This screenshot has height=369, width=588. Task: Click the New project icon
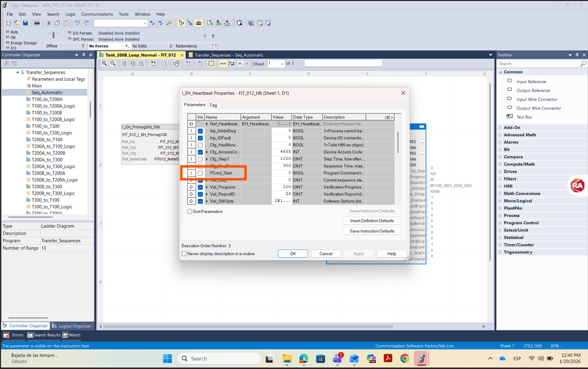click(8, 23)
